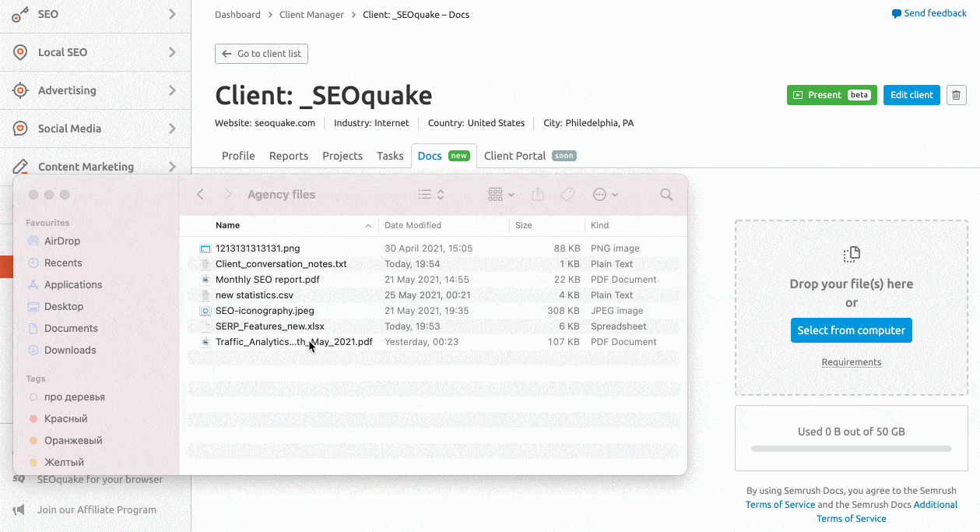Delete client with the trash icon

click(x=957, y=95)
